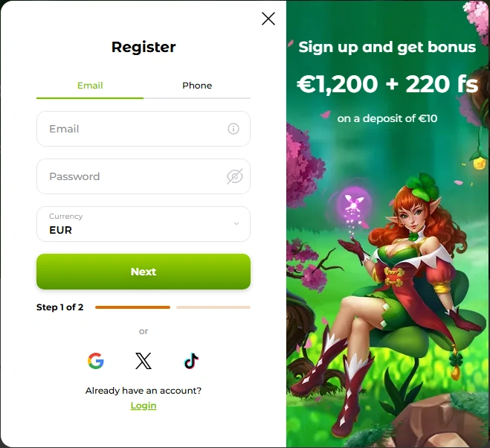Click the second step progress segment

213,307
